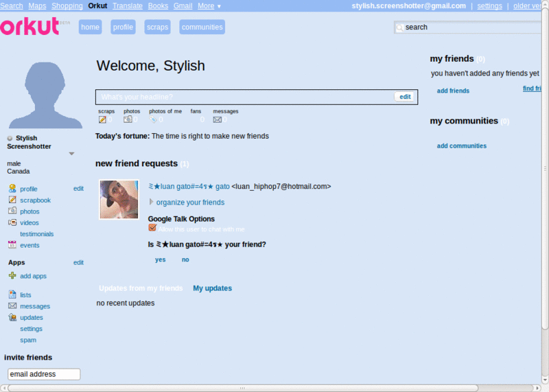Open Maps link in top bar
The image size is (549, 392).
tap(37, 6)
